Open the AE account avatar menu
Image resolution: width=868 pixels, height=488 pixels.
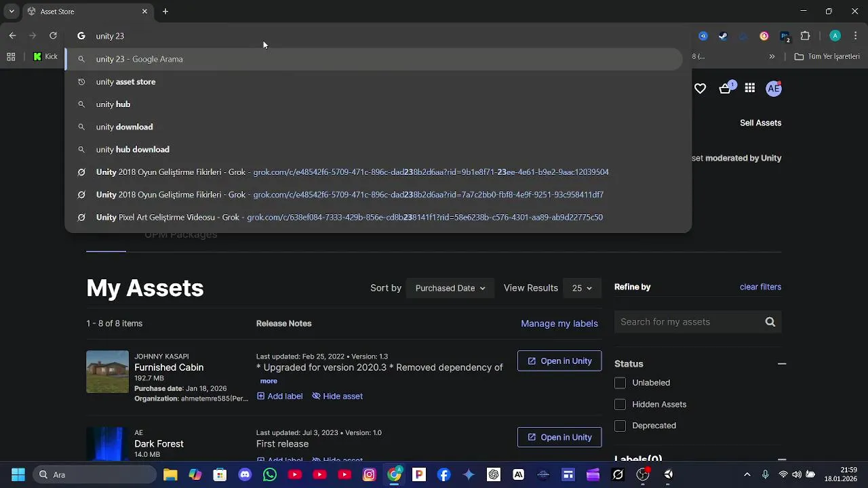click(774, 88)
